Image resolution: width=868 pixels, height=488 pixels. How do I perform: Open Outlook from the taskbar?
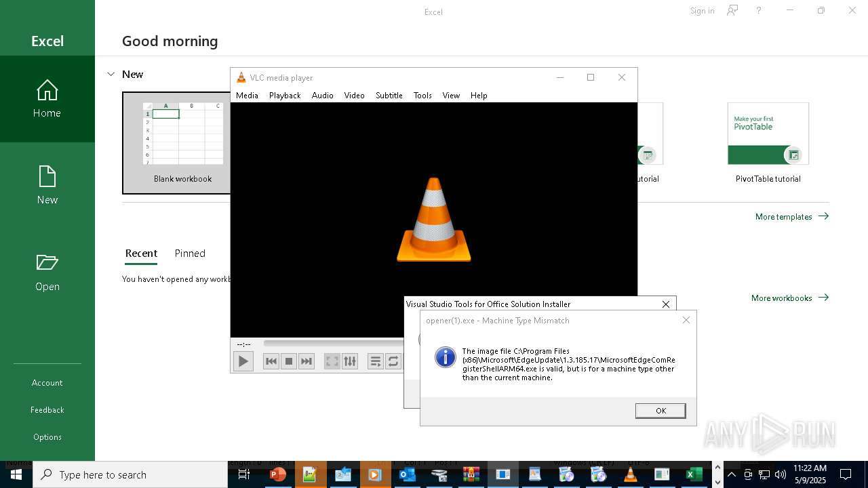408,474
